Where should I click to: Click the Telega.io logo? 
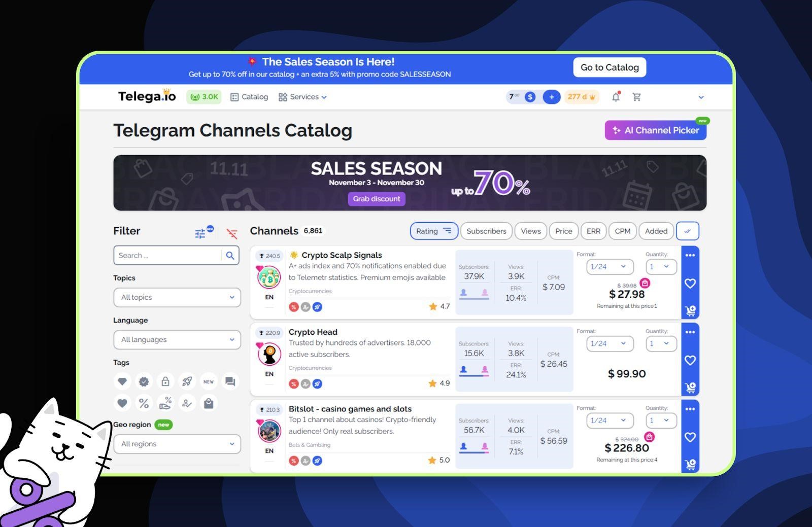(147, 96)
